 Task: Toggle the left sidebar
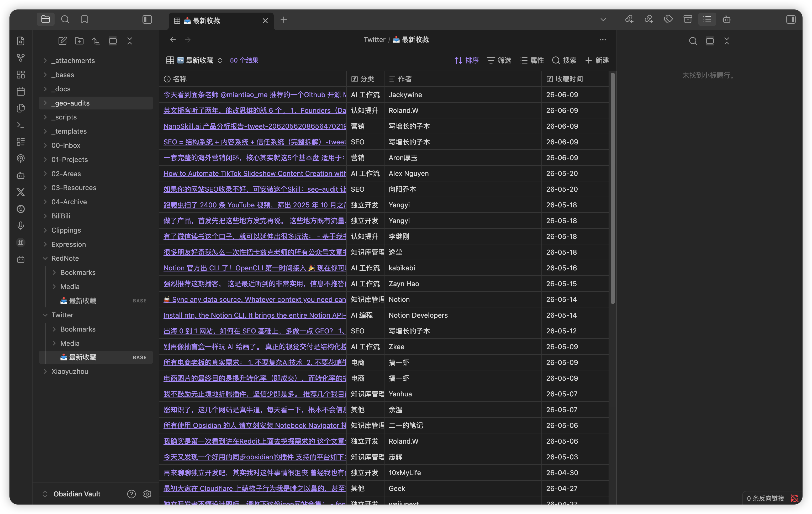147,19
